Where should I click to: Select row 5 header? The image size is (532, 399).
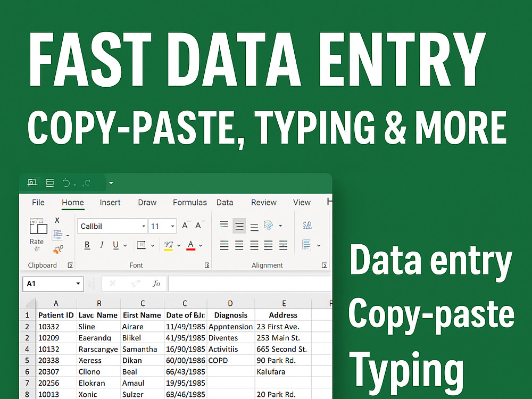point(27,360)
